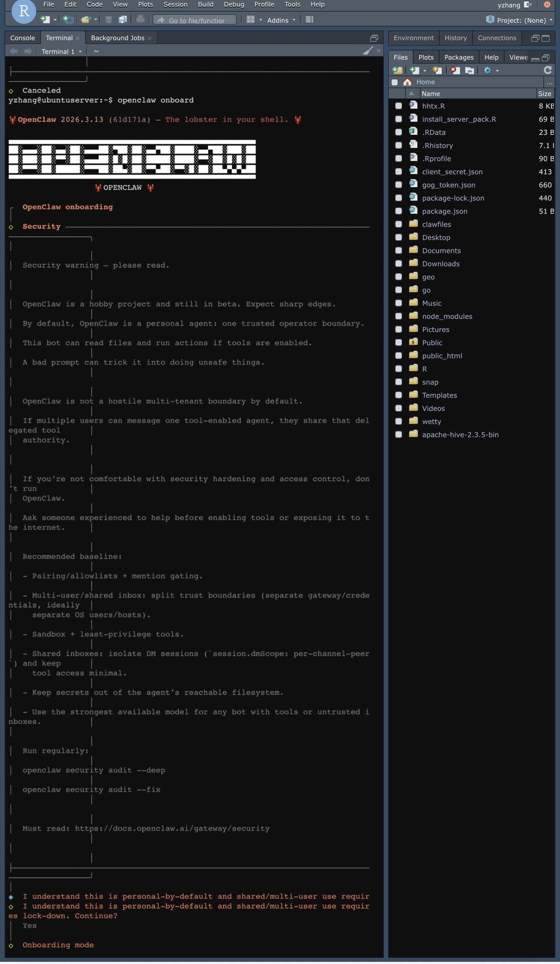Click the Go to file/function field
560x964 pixels.
click(196, 20)
